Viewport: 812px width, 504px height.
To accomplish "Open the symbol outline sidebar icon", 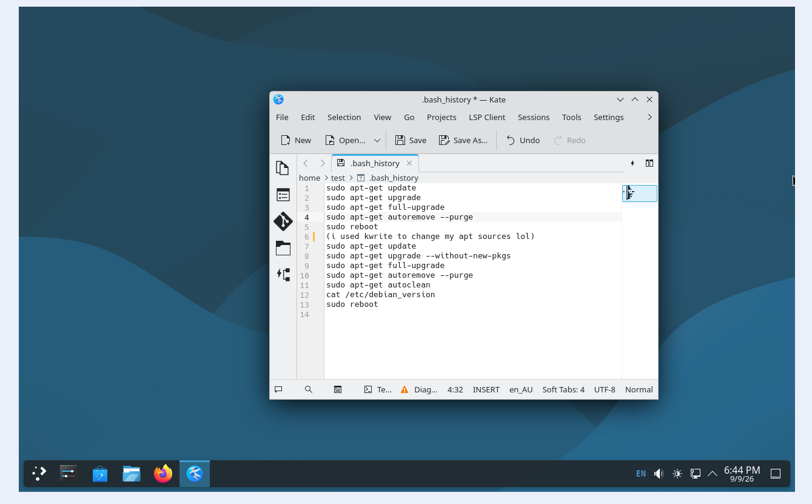I will [283, 274].
